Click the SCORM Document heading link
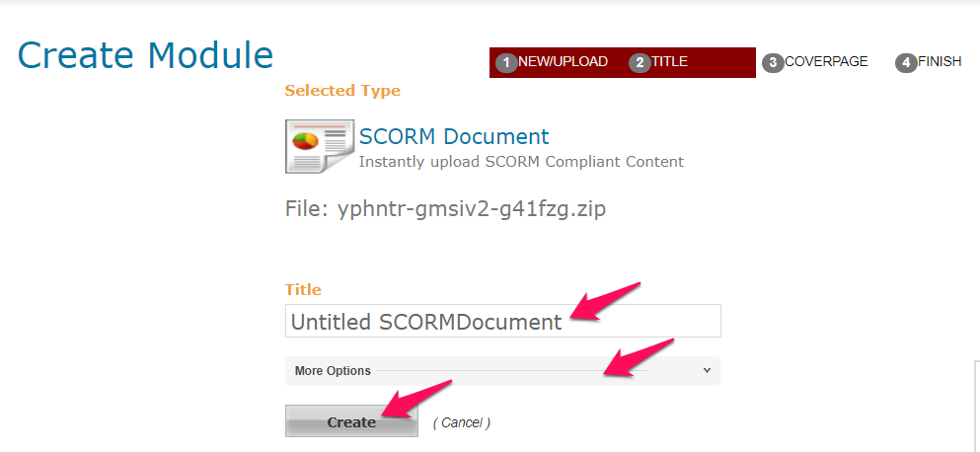980x452 pixels. click(x=454, y=136)
